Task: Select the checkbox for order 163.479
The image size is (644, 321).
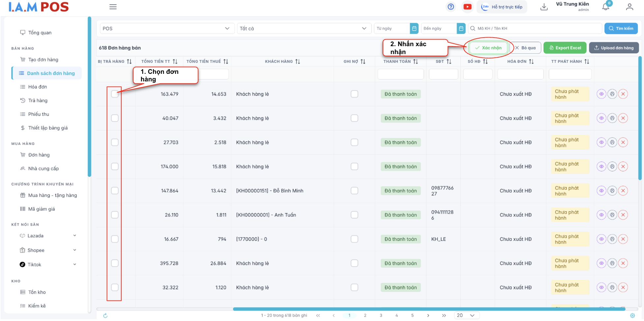Action: pyautogui.click(x=115, y=94)
